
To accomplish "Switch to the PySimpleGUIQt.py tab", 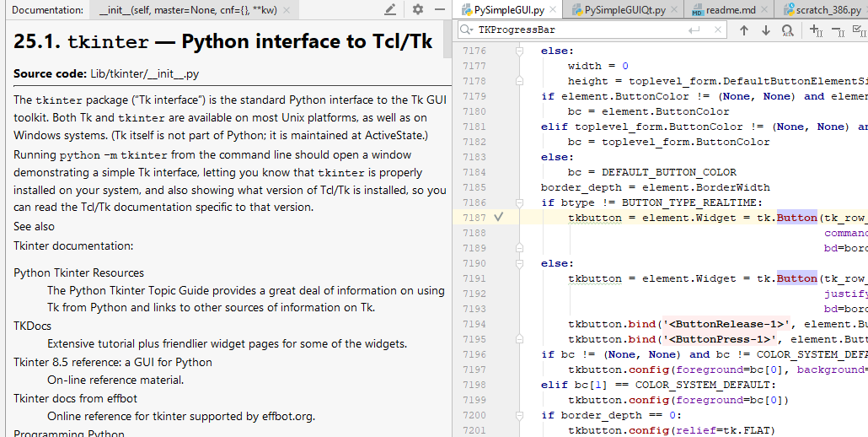I will pos(625,10).
